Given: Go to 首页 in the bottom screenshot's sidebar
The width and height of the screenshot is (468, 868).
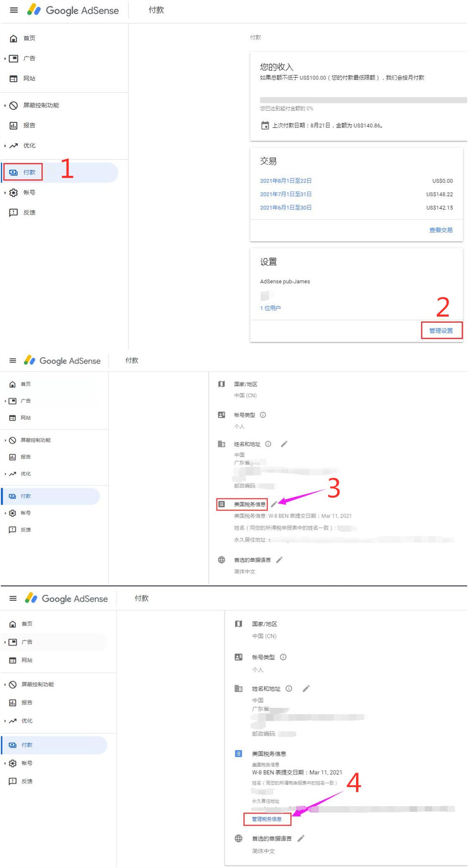Looking at the screenshot, I should coord(27,624).
